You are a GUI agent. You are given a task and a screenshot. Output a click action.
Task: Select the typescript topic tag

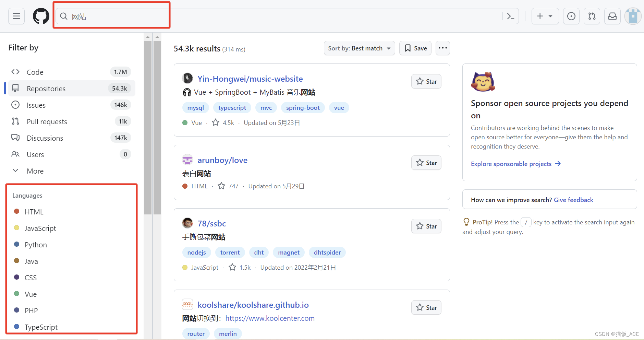(232, 107)
